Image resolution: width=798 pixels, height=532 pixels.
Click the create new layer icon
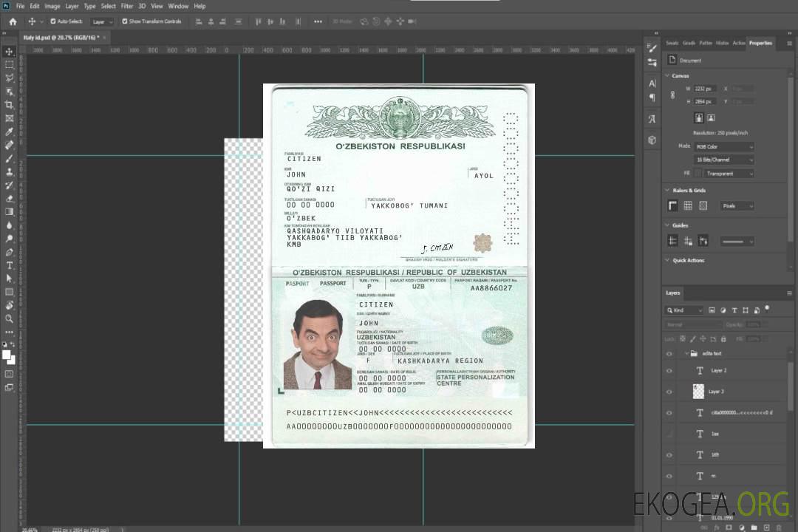(x=766, y=528)
